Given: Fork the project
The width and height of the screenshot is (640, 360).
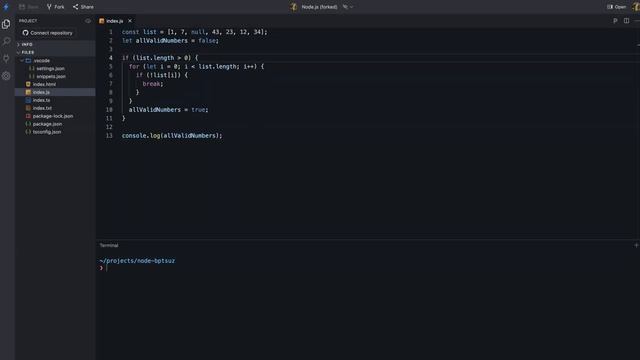Looking at the screenshot, I should pos(56,7).
